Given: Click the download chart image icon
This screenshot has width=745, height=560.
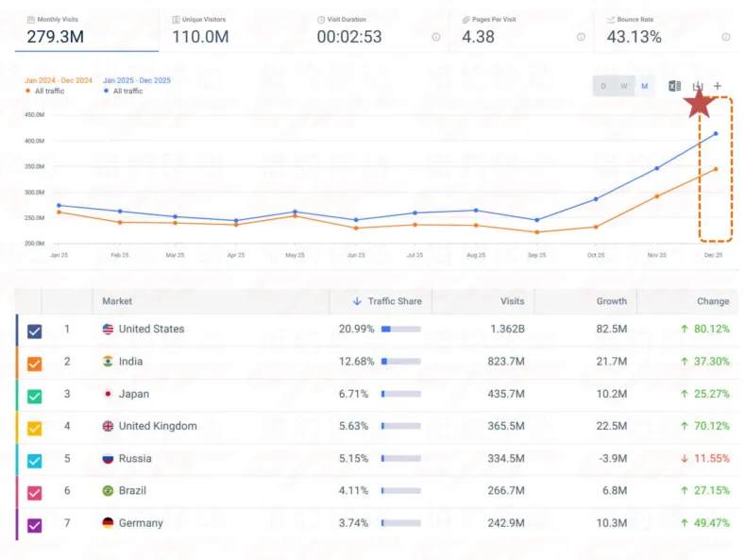Looking at the screenshot, I should [698, 86].
